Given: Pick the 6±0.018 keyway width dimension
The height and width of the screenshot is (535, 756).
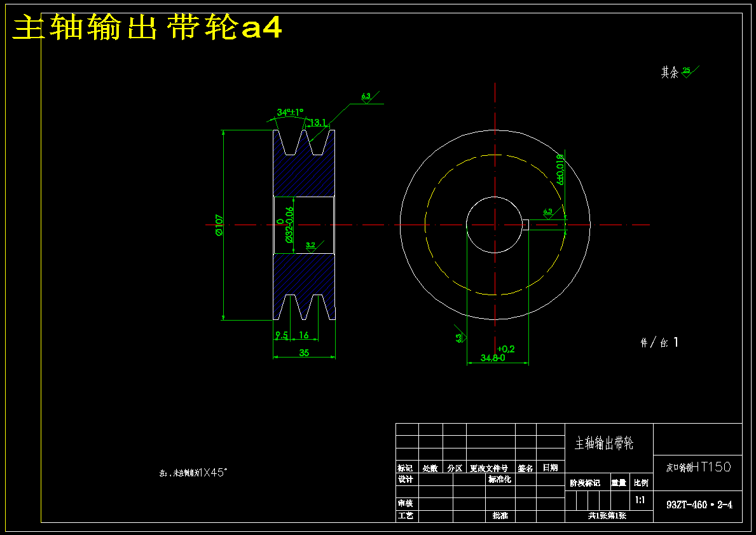Looking at the screenshot, I should [560, 169].
